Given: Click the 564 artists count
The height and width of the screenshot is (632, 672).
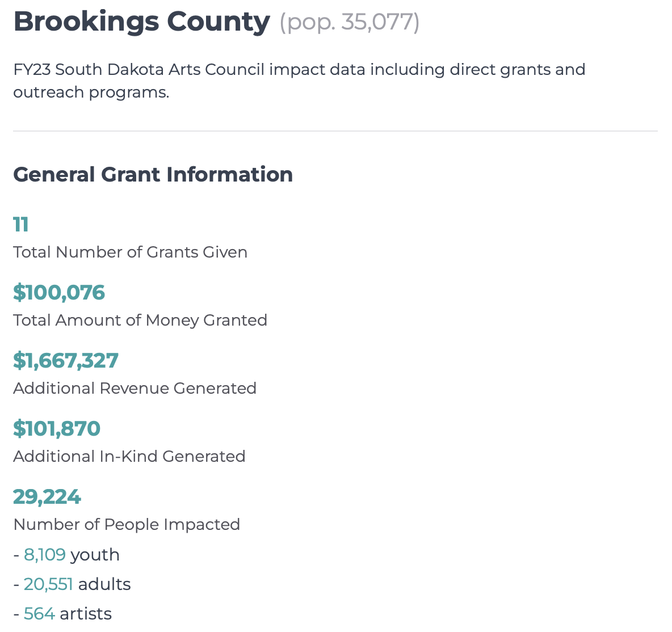Looking at the screenshot, I should (39, 614).
